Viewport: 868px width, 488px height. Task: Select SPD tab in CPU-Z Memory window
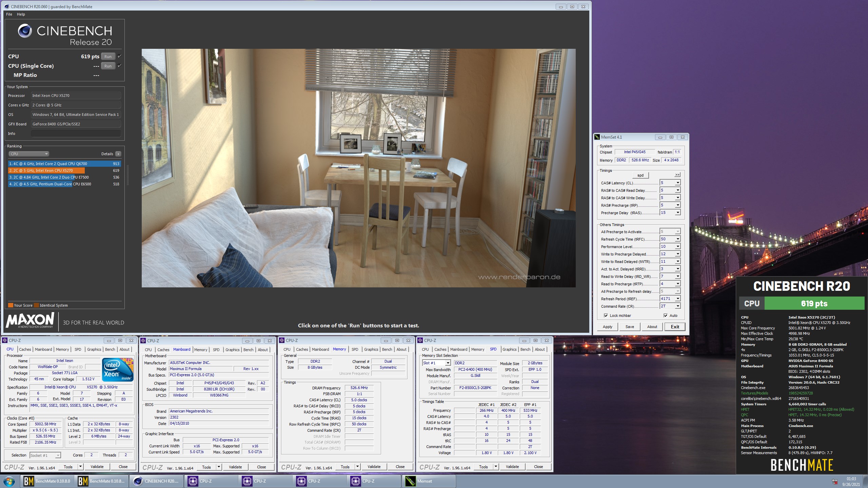355,349
